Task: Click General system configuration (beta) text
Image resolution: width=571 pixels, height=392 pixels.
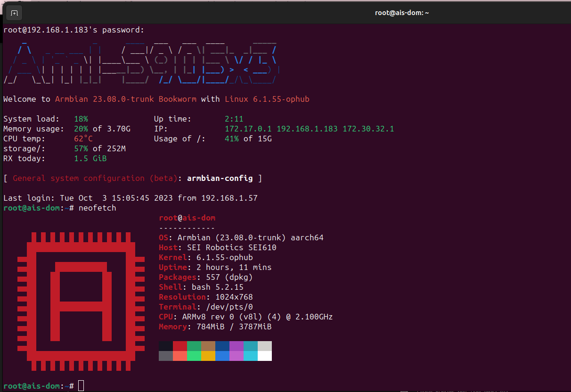Action: (95, 178)
